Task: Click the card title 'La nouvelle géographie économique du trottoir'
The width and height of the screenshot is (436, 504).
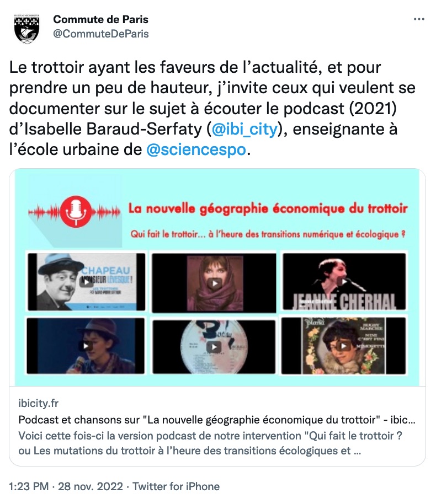Action: (268, 208)
